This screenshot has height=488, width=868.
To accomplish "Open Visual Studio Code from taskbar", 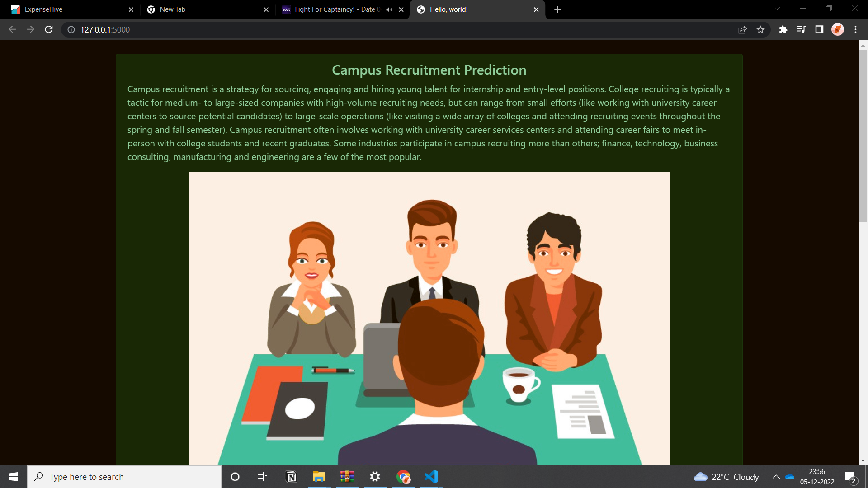I will 431,477.
